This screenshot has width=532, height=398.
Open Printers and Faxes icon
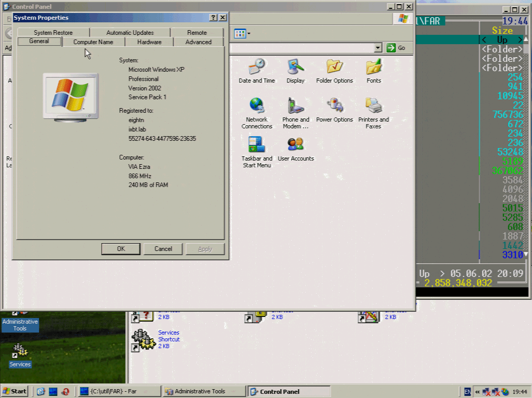click(x=373, y=113)
